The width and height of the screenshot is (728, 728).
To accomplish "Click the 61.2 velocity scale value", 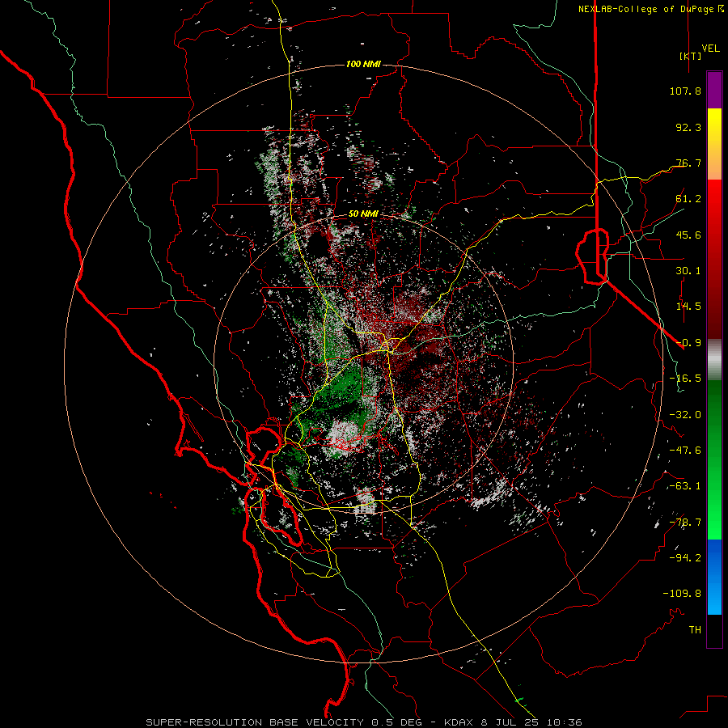I will point(688,199).
